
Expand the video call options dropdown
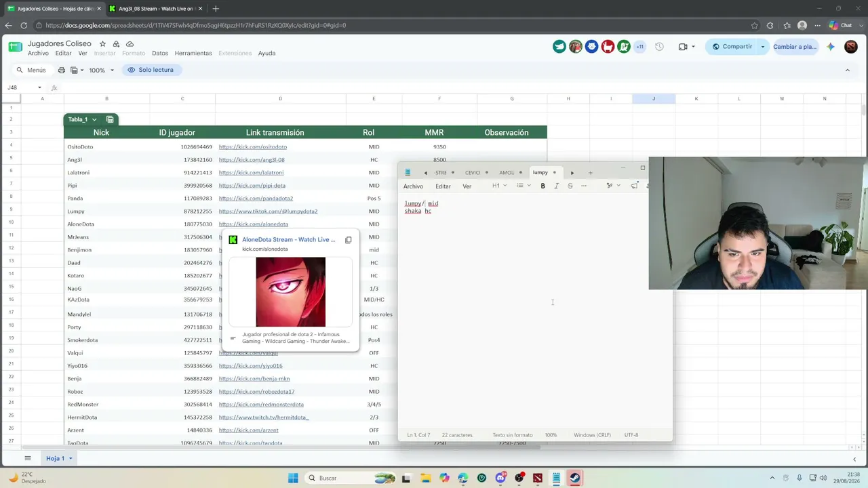click(692, 47)
